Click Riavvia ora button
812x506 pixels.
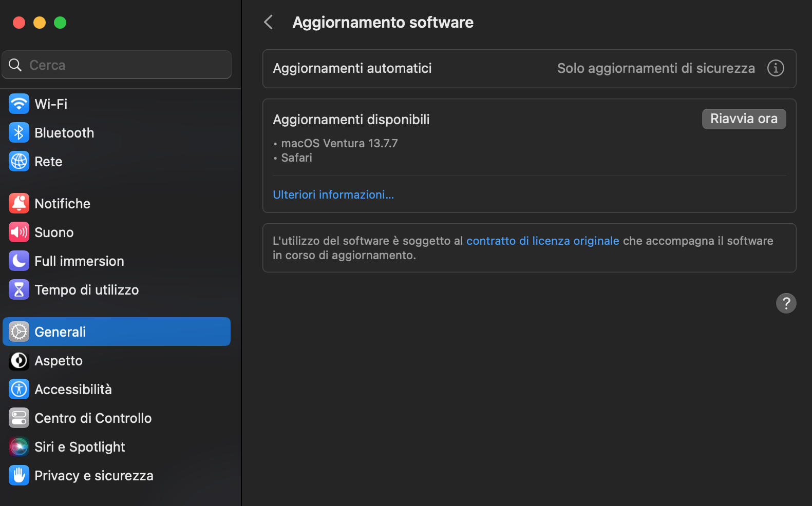[x=744, y=119]
